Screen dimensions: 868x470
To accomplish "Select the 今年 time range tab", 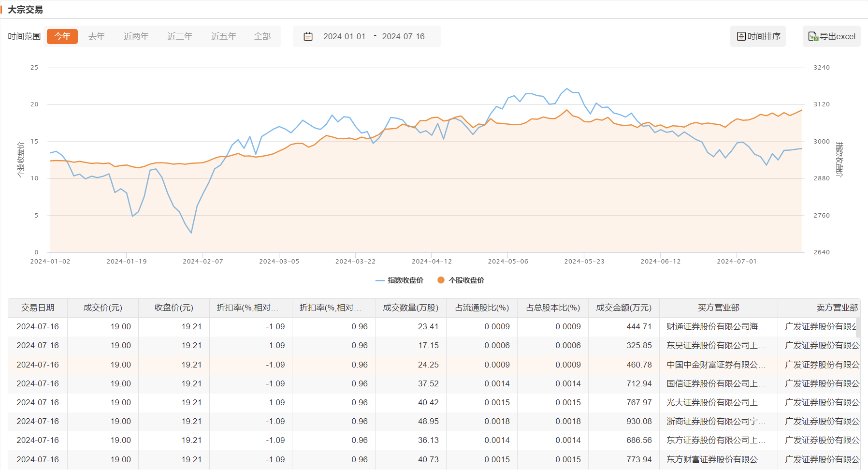I will pyautogui.click(x=62, y=36).
